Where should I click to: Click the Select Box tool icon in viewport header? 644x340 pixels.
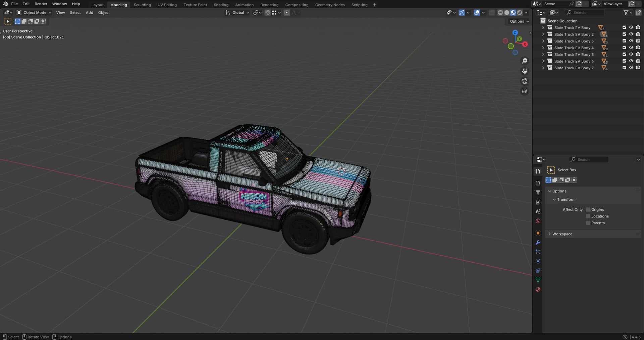coord(8,21)
